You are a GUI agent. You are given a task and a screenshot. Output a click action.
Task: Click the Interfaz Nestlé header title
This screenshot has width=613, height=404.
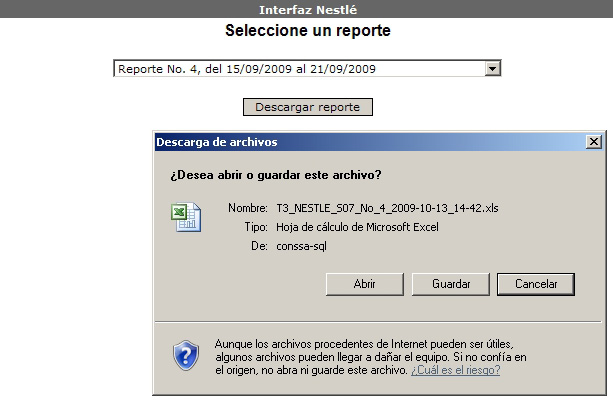308,9
